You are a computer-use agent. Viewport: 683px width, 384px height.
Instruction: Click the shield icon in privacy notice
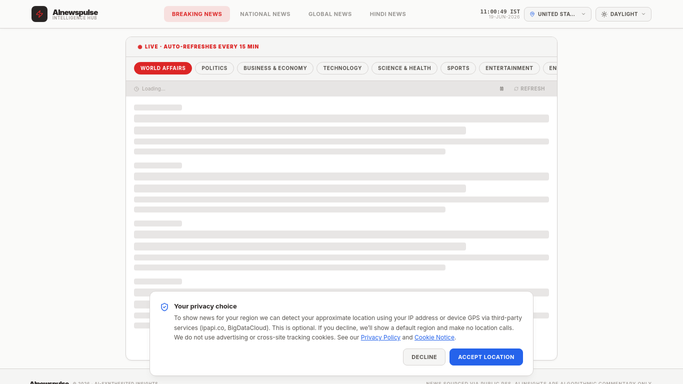(x=164, y=307)
